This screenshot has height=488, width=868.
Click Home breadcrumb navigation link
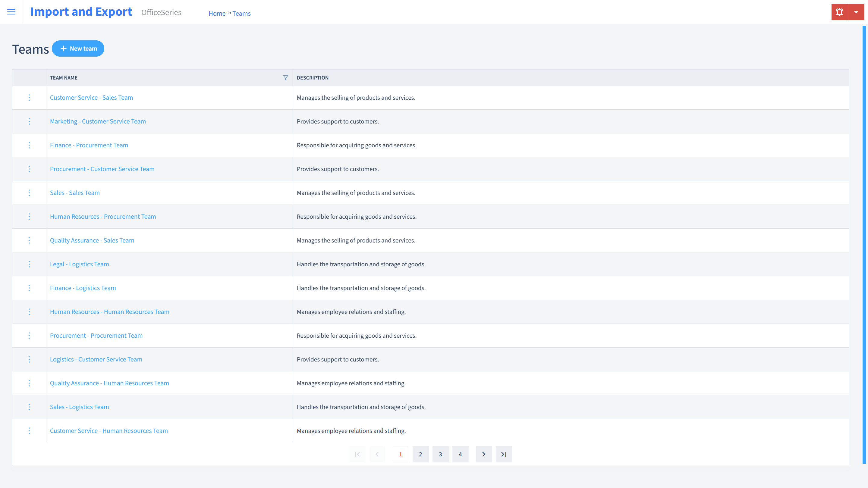click(217, 13)
